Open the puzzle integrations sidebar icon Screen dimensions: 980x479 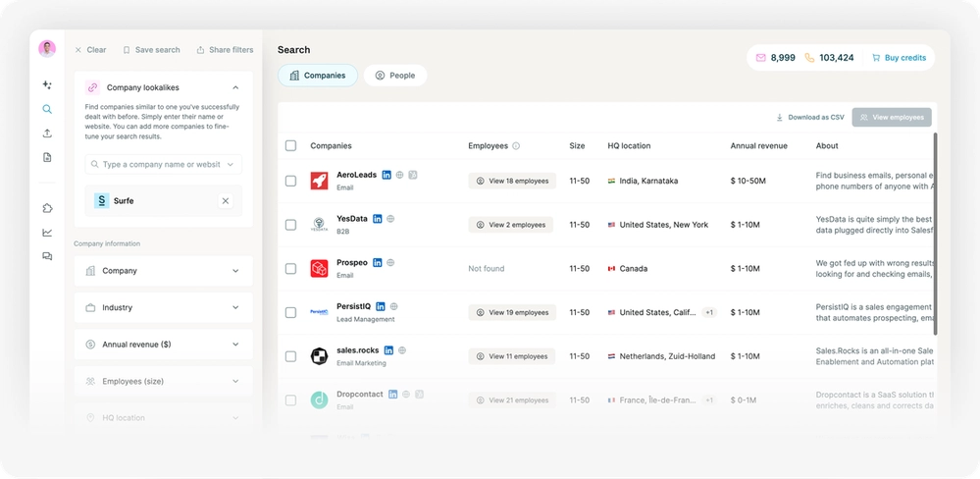[47, 208]
